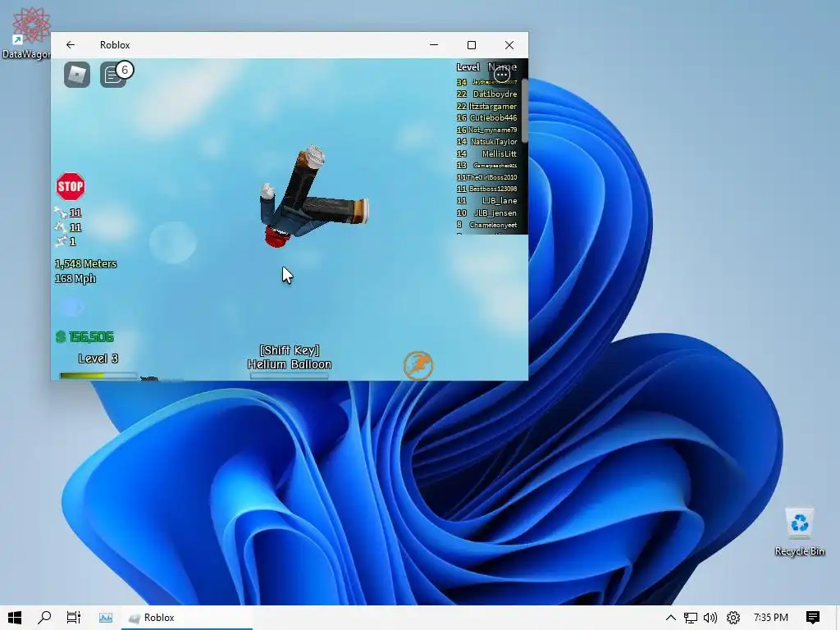Click the Level 3 label
Screen dimensions: 840x630
click(98, 359)
